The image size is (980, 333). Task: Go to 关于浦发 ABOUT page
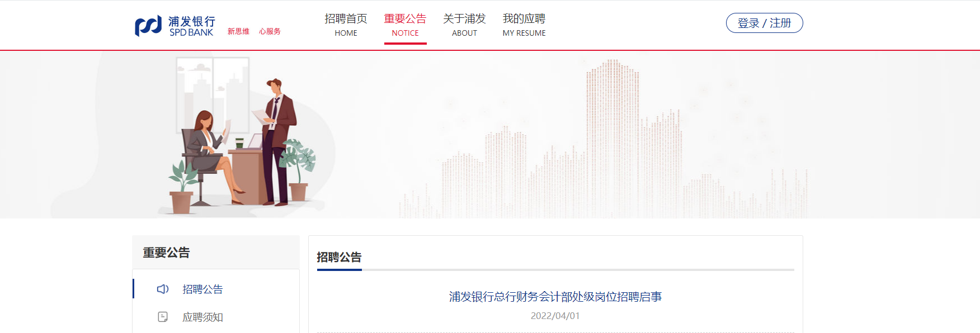pos(464,25)
